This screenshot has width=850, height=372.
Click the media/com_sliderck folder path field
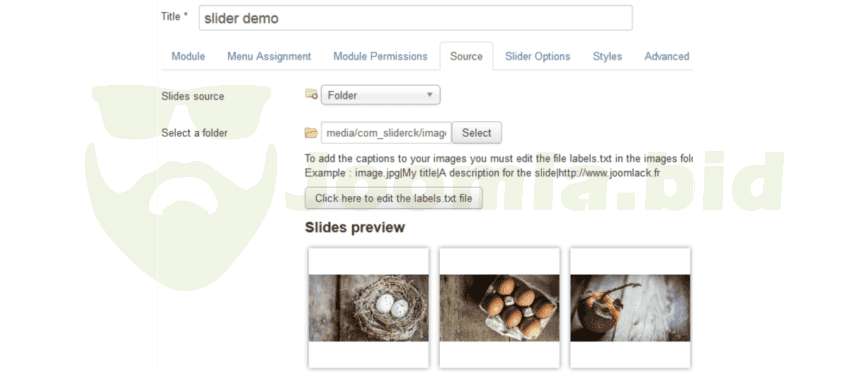pos(386,133)
